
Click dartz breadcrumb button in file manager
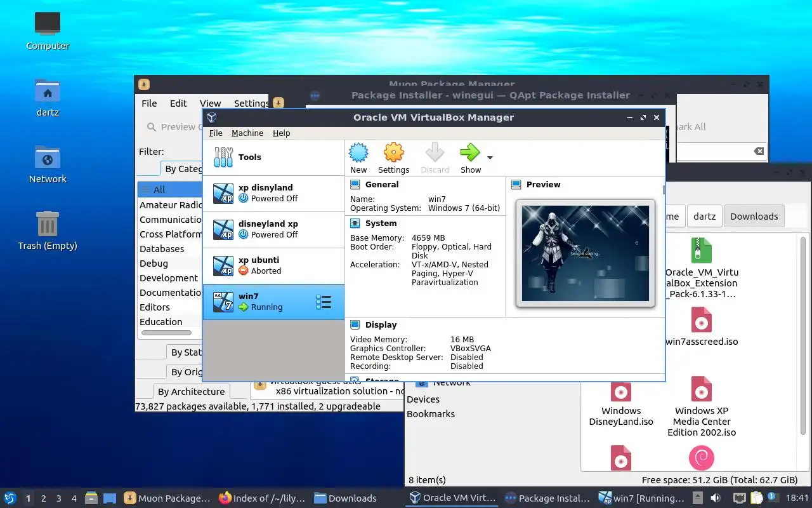tap(704, 216)
